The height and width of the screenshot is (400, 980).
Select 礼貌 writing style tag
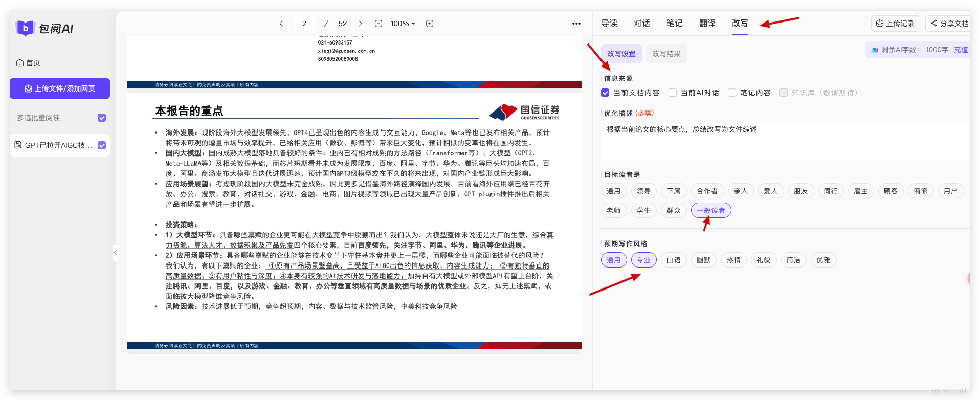pyautogui.click(x=764, y=260)
